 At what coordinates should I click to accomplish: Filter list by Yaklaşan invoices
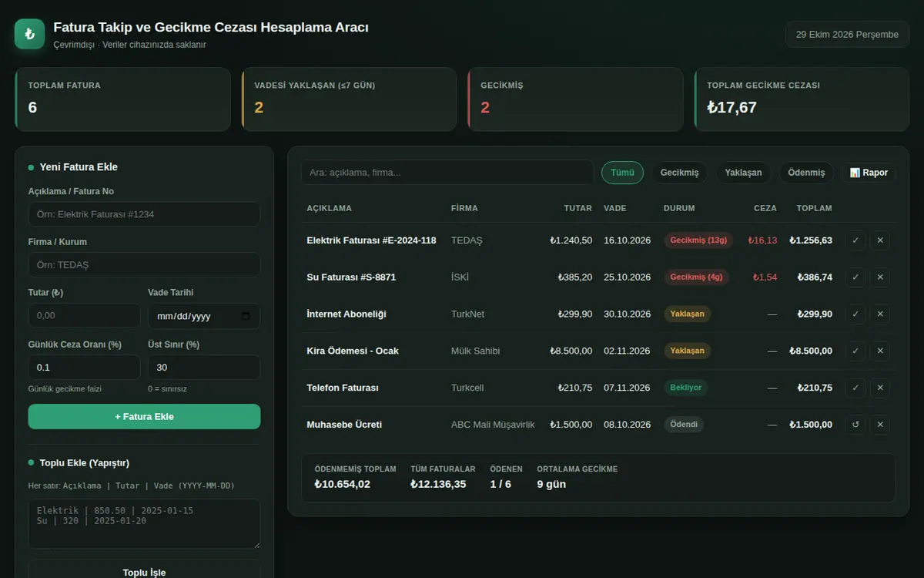pyautogui.click(x=743, y=173)
